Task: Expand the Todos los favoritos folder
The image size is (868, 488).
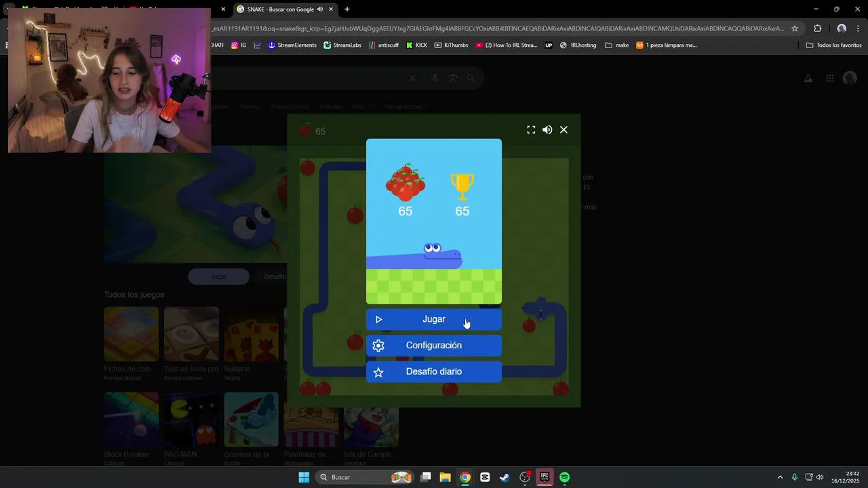Action: pos(834,45)
